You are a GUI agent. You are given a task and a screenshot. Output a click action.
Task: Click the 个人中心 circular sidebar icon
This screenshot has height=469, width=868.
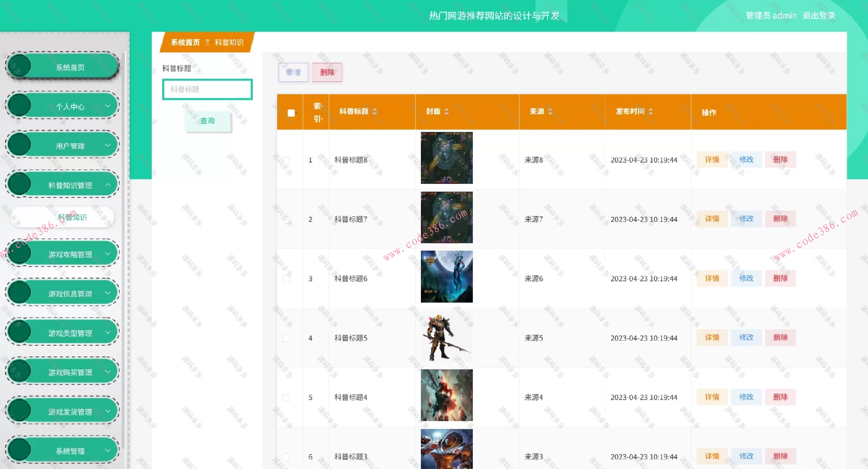click(19, 105)
